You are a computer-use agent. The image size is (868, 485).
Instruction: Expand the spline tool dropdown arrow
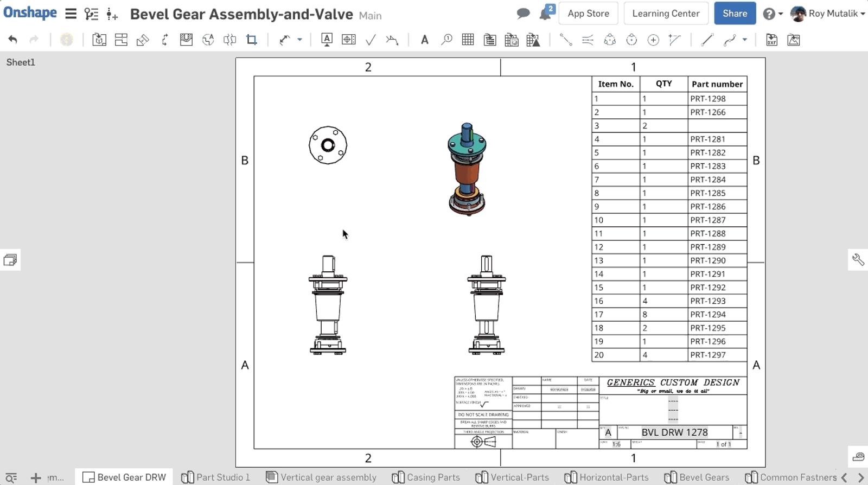[744, 40]
